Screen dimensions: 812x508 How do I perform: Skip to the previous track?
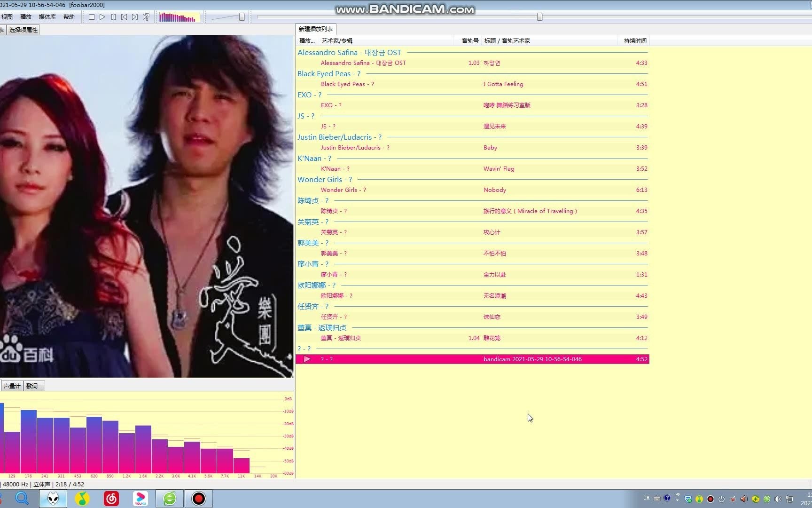pos(124,17)
